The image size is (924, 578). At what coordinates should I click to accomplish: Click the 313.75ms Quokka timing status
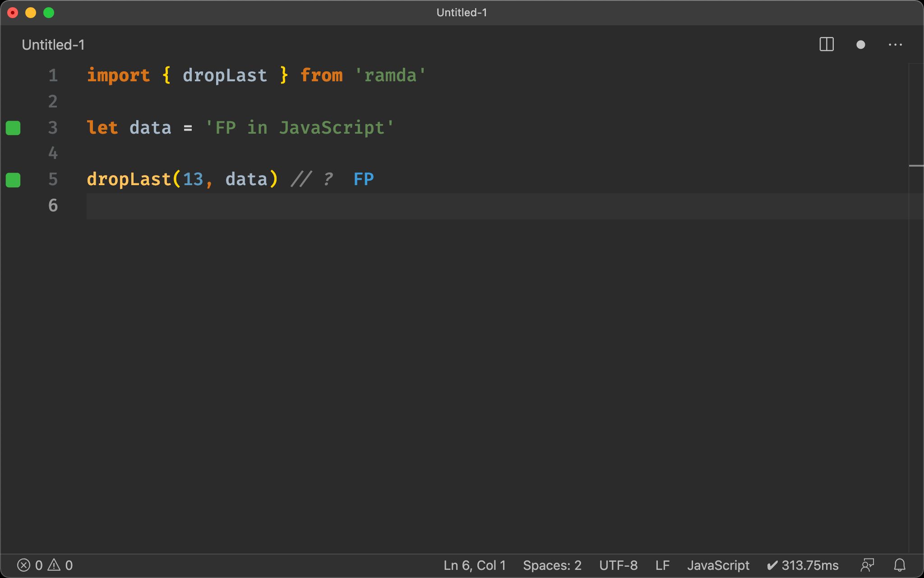[x=803, y=565]
